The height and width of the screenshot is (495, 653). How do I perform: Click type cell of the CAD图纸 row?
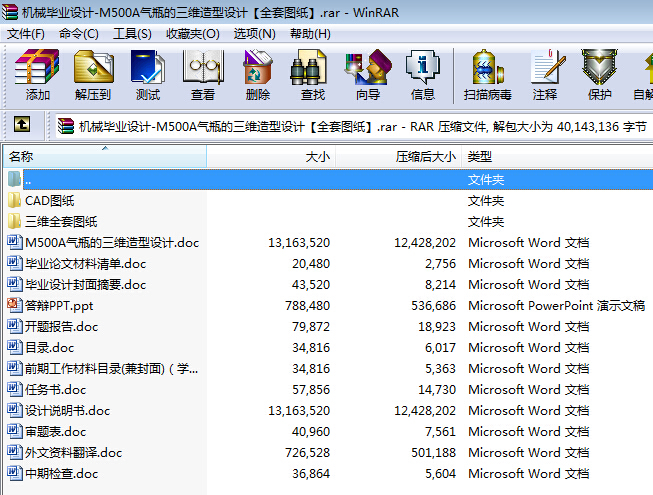(486, 201)
